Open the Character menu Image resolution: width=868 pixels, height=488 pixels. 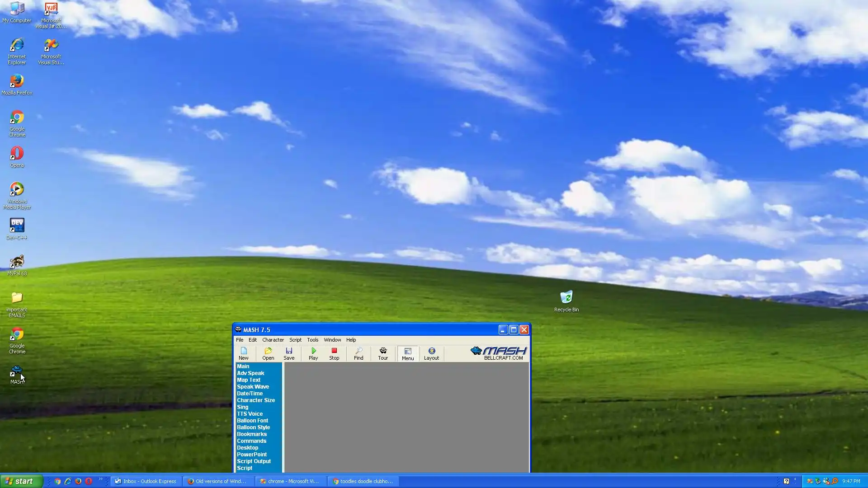(x=273, y=340)
